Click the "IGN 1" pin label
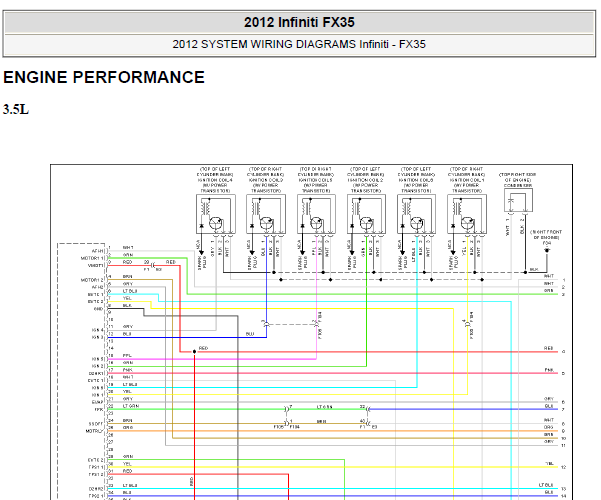 (x=97, y=395)
